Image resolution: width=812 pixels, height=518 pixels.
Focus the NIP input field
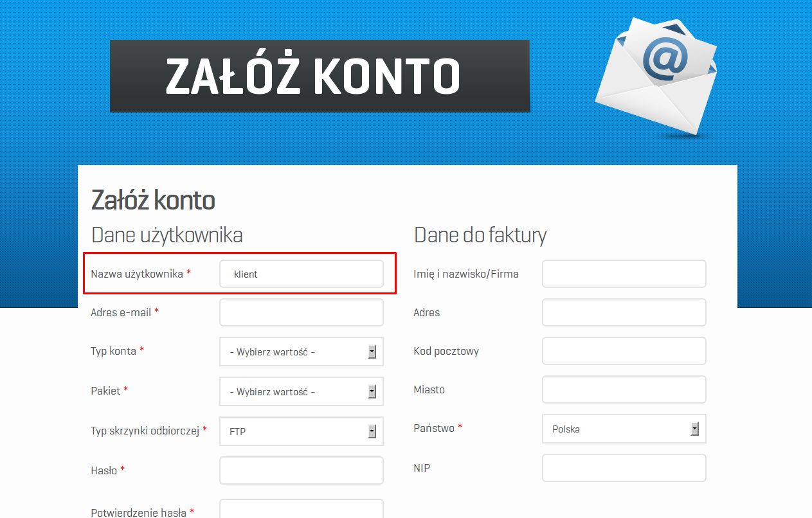tap(624, 468)
